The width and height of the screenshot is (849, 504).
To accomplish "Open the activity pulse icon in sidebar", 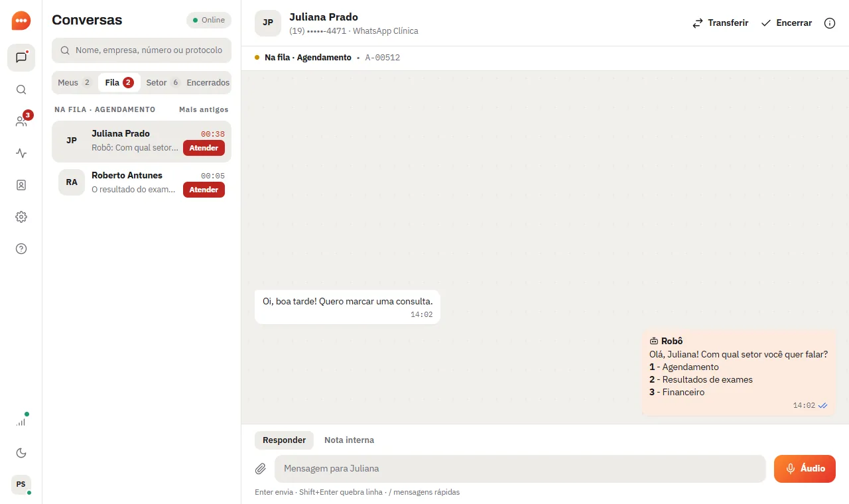I will click(x=21, y=153).
